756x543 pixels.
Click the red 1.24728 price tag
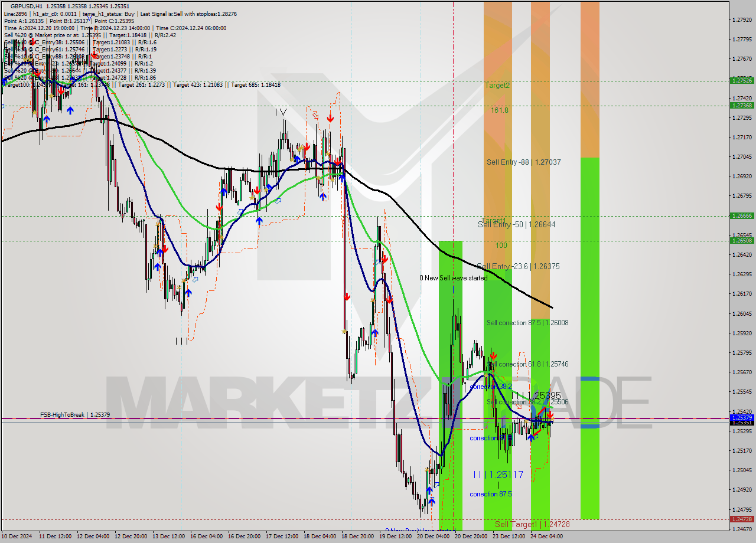741,519
